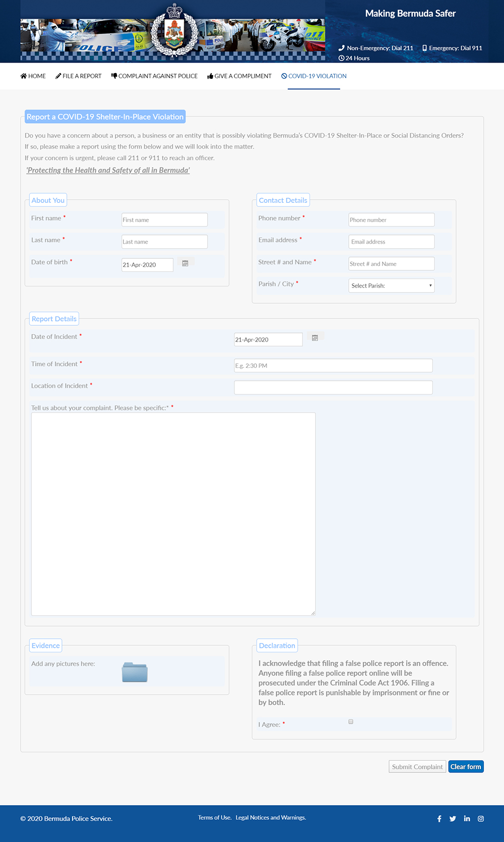Go to the Home menu item

[33, 76]
